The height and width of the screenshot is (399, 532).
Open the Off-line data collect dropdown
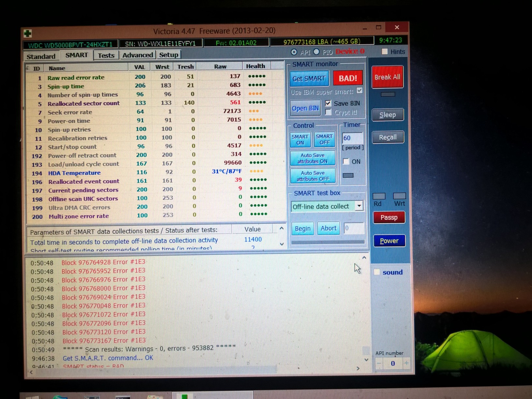(359, 206)
